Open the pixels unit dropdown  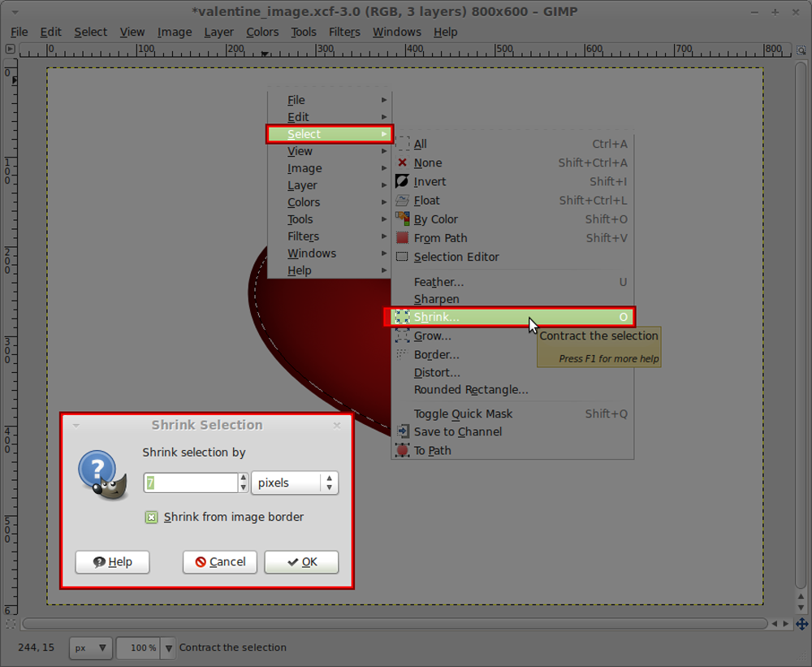coord(294,483)
